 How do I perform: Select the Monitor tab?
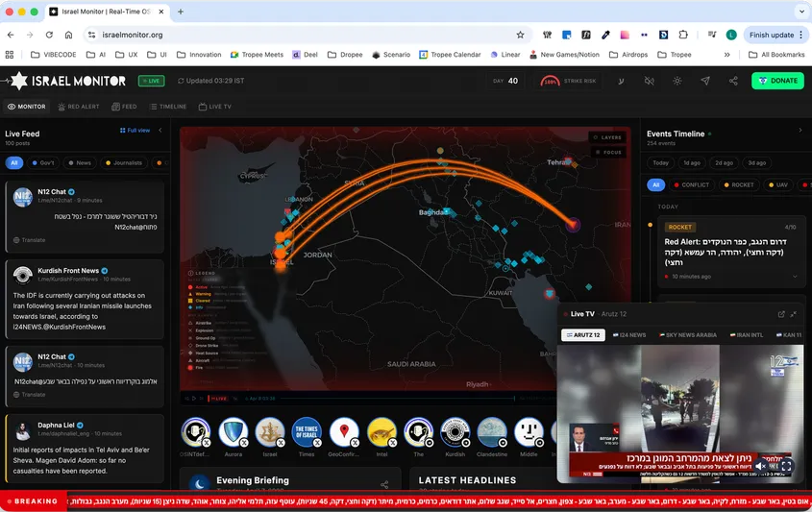(x=26, y=107)
